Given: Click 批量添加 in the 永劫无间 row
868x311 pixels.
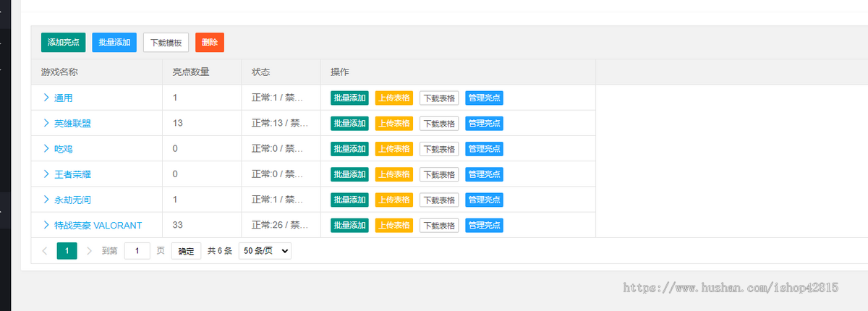Looking at the screenshot, I should (349, 199).
